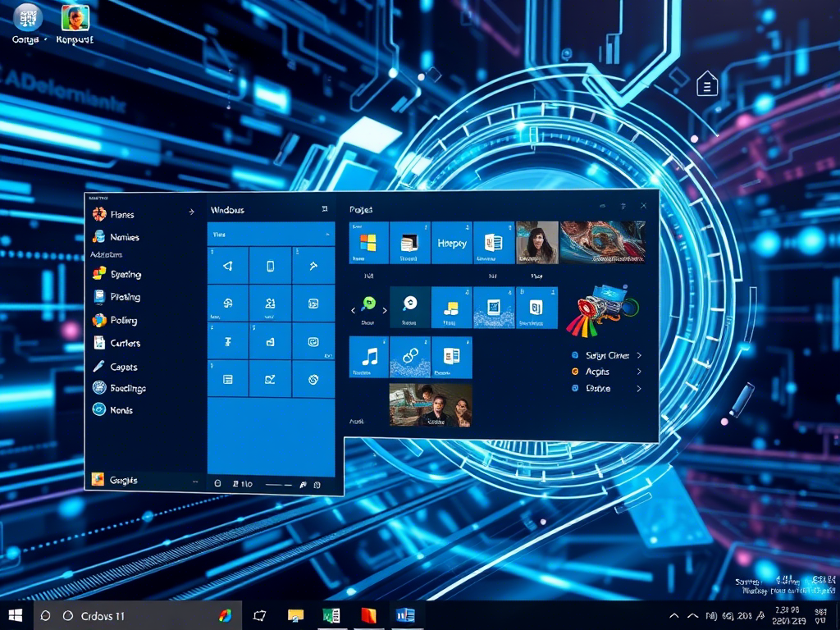840x630 pixels.
Task: Collapse the wide blue group header bar
Action: (271, 235)
